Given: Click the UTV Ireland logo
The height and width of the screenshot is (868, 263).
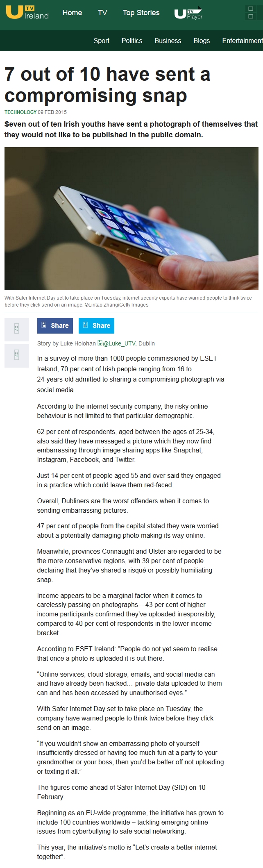Looking at the screenshot, I should pyautogui.click(x=27, y=13).
